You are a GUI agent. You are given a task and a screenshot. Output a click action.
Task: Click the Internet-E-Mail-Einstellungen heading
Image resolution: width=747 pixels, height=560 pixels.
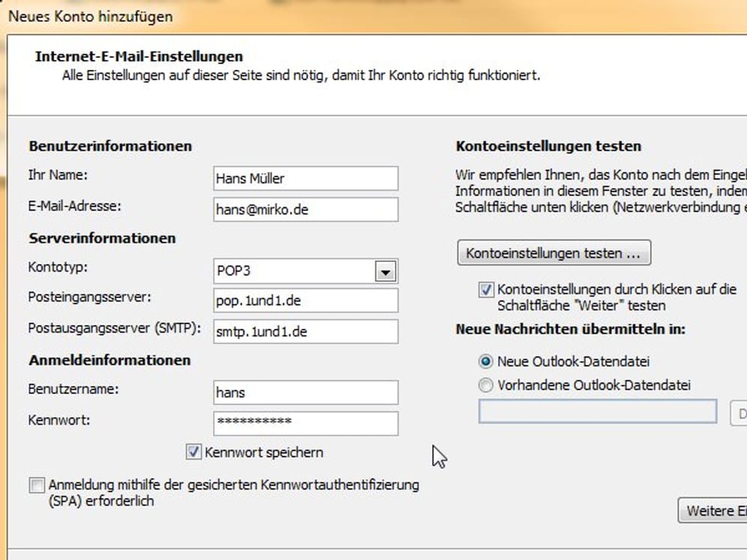139,56
